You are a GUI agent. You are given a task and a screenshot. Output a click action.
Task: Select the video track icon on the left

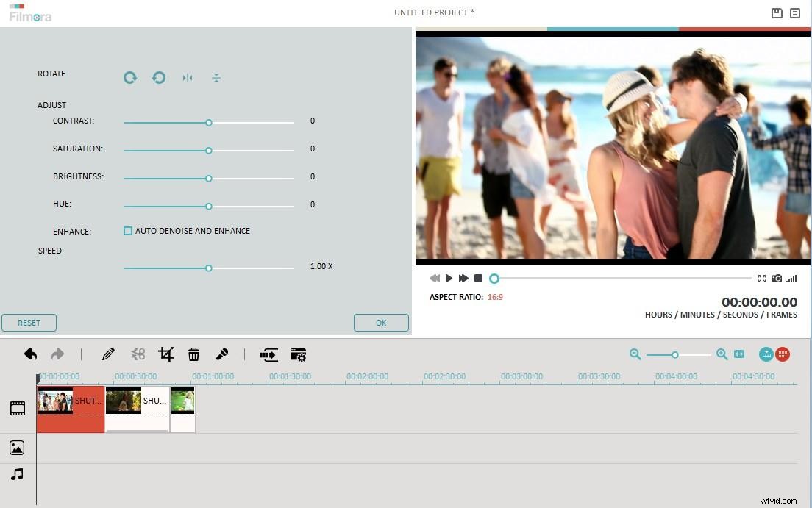pos(17,408)
